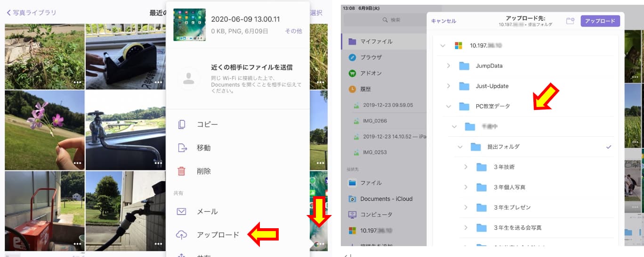Image resolution: width=644 pixels, height=257 pixels.
Task: Click the JumpData folder icon
Action: [x=465, y=66]
